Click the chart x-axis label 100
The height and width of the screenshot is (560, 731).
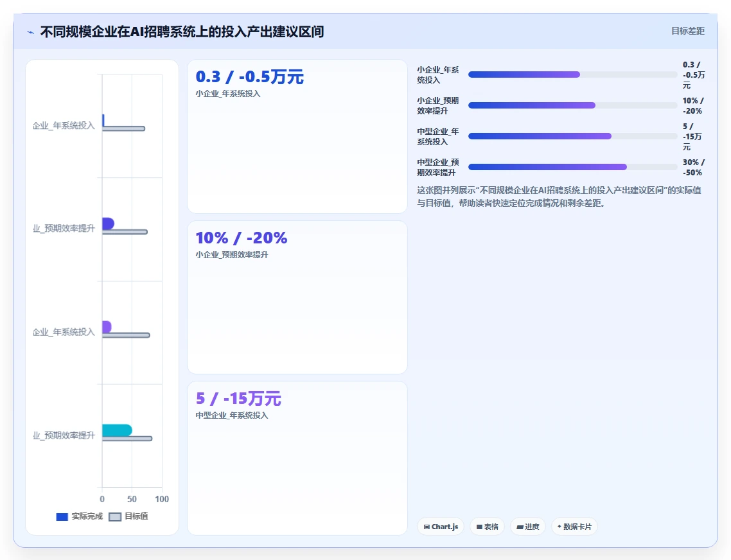(x=162, y=499)
